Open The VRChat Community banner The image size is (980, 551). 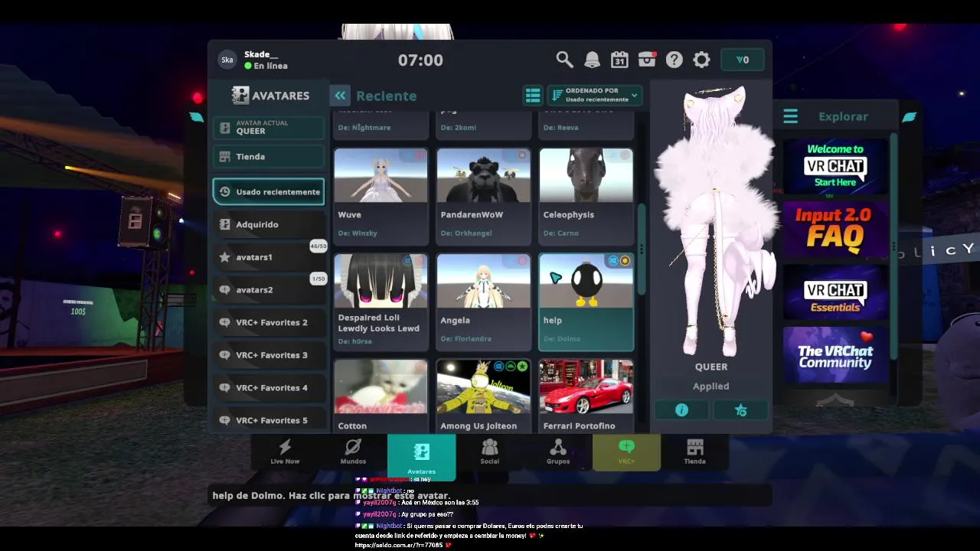click(835, 355)
